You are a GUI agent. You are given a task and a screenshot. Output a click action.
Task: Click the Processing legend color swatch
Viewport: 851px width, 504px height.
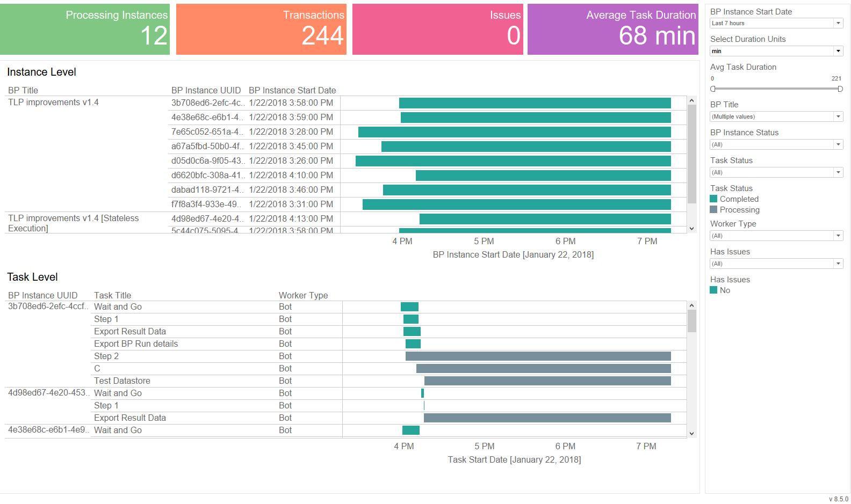(713, 209)
